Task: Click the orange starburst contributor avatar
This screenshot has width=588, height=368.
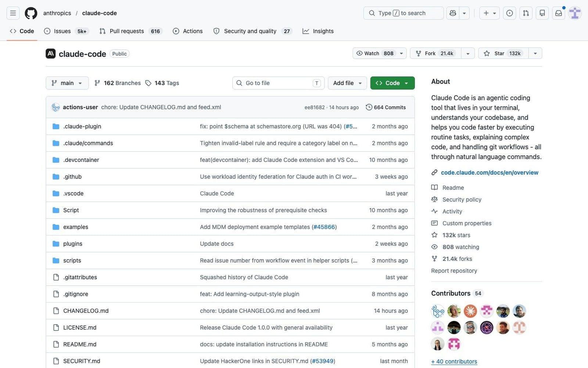Action: click(x=470, y=311)
